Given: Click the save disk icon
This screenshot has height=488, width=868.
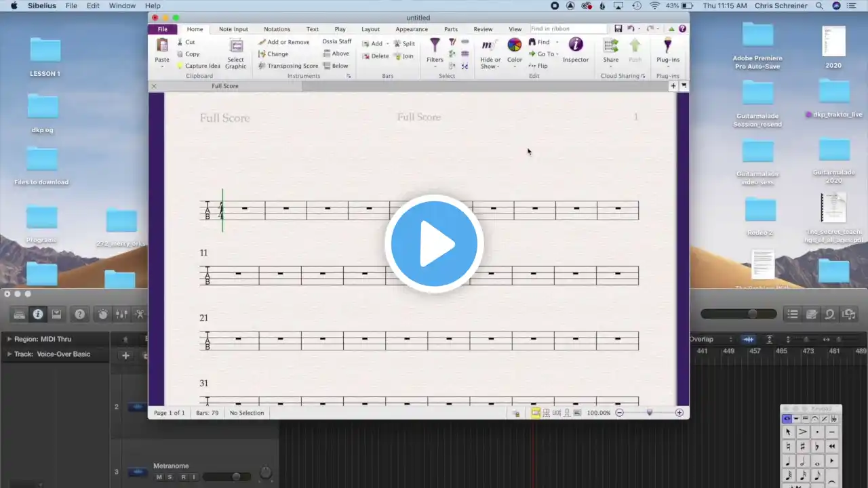Looking at the screenshot, I should point(618,28).
